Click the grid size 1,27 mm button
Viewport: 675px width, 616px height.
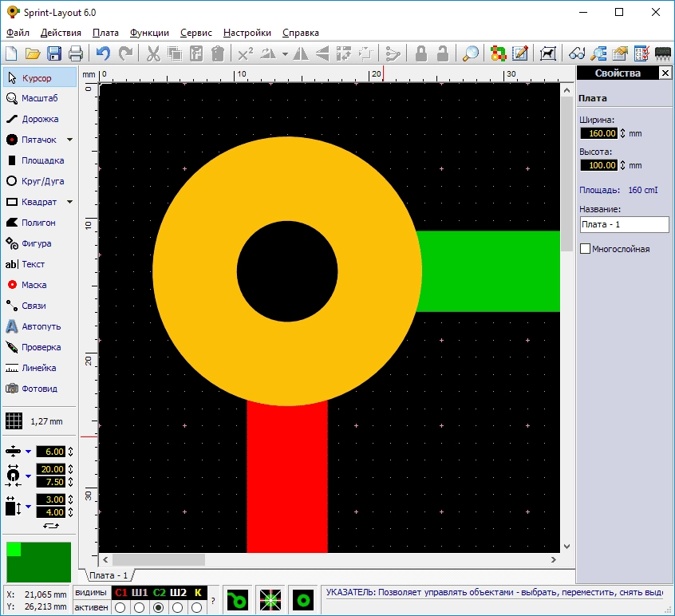[34, 421]
